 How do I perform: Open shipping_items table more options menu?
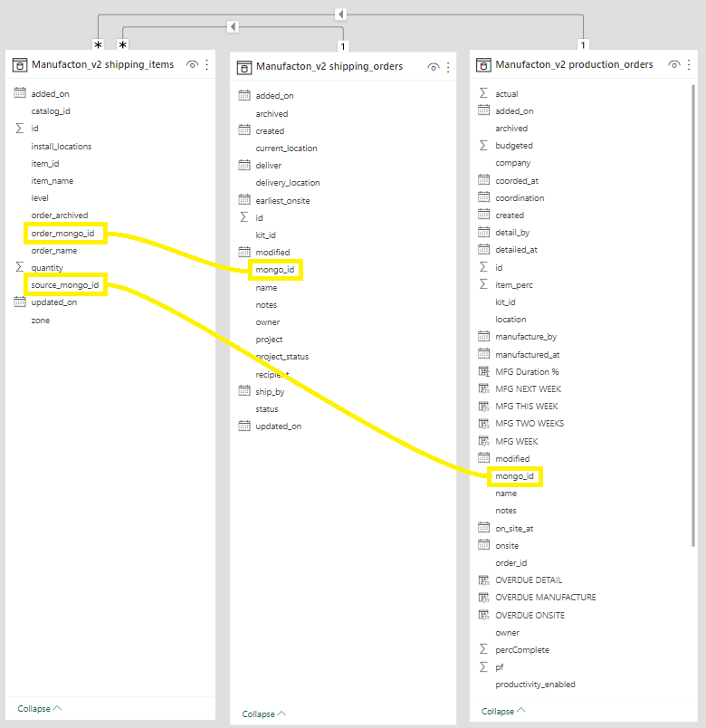(x=207, y=65)
